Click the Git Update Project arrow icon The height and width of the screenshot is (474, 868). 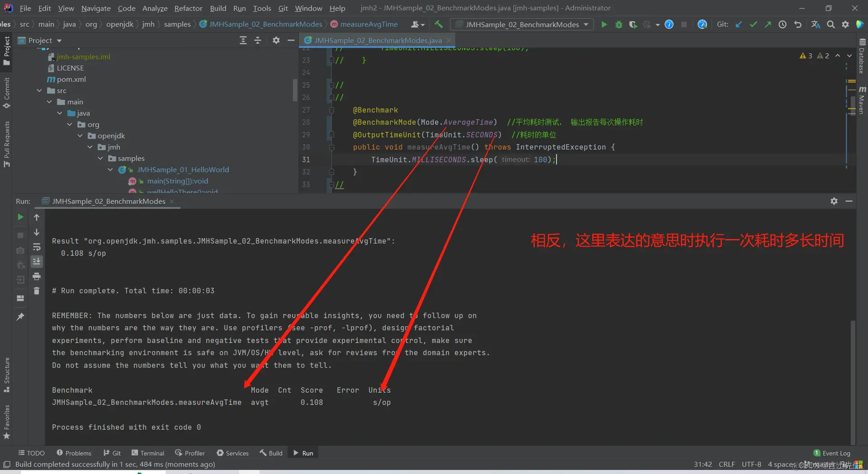pos(739,24)
